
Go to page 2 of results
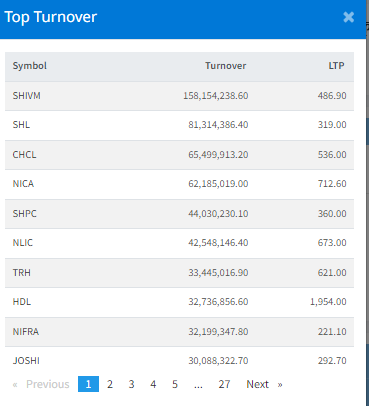pos(110,384)
